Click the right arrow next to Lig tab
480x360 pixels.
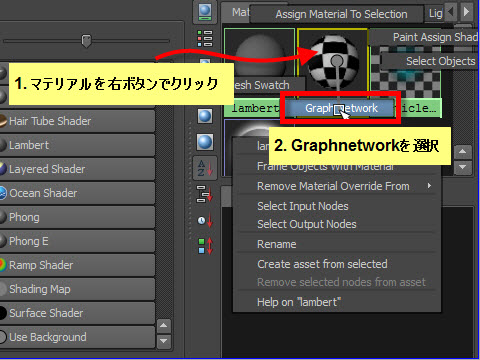coord(467,12)
